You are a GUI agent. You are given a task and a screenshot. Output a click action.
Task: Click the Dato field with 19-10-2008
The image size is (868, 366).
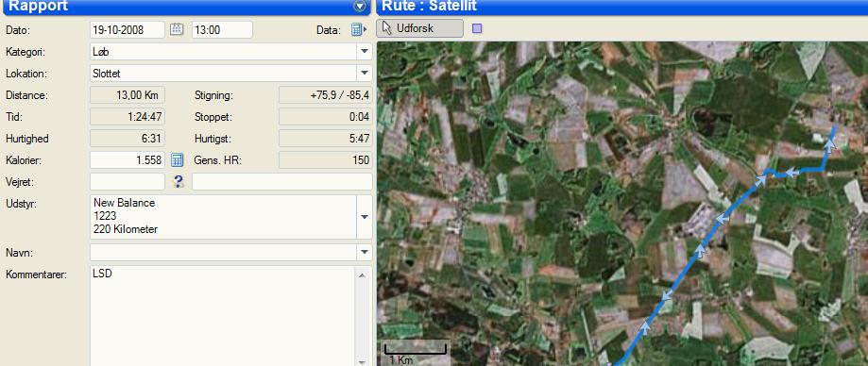(x=128, y=30)
